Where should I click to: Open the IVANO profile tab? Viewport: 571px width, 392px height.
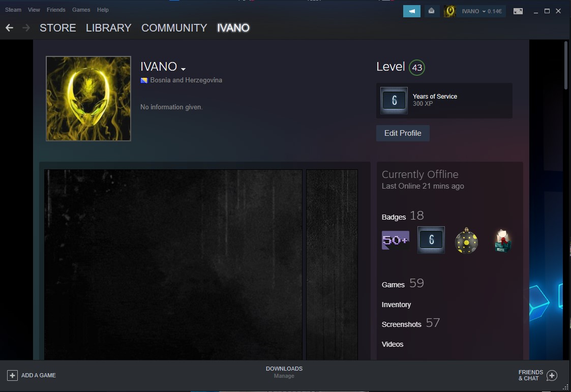tap(233, 27)
